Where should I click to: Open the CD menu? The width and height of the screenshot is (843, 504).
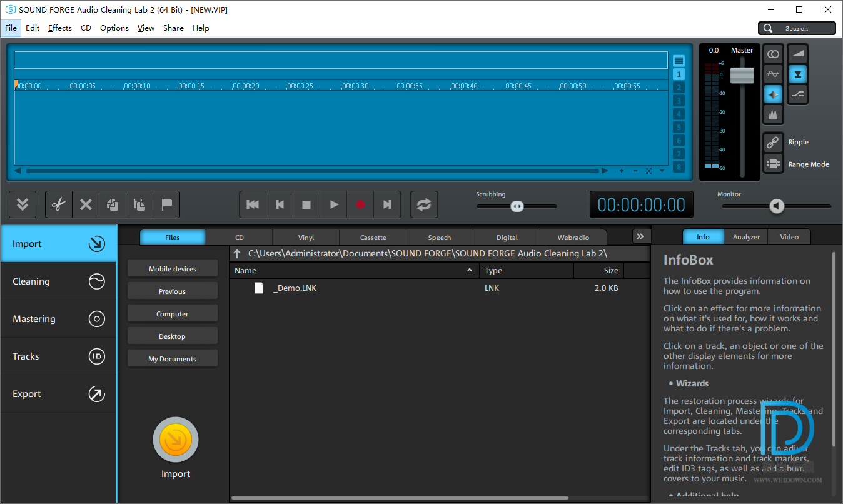click(86, 28)
